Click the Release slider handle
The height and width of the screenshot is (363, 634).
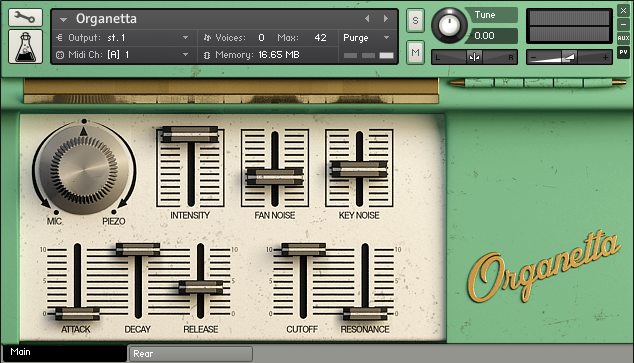[201, 287]
